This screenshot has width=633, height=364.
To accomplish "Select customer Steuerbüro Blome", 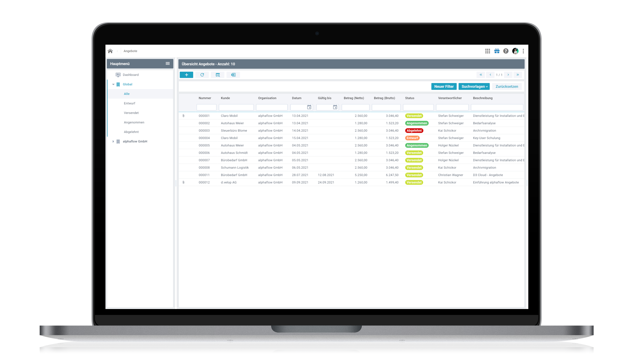I will (x=234, y=131).
